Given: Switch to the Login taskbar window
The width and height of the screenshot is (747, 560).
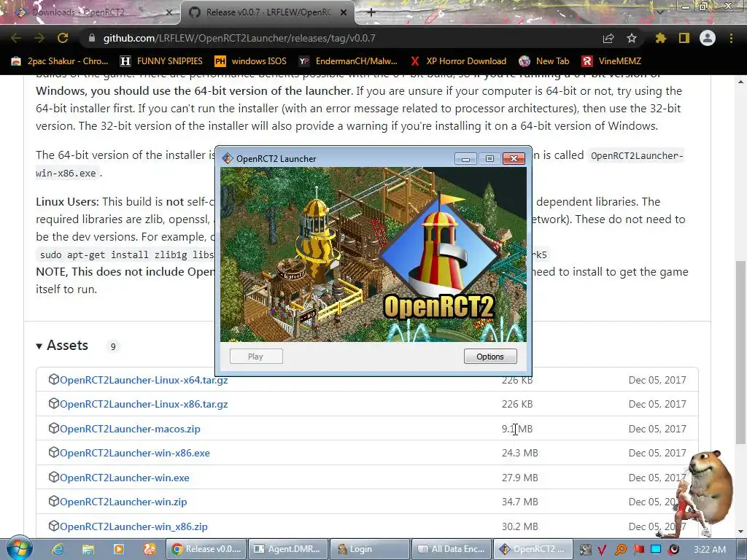Looking at the screenshot, I should point(370,549).
